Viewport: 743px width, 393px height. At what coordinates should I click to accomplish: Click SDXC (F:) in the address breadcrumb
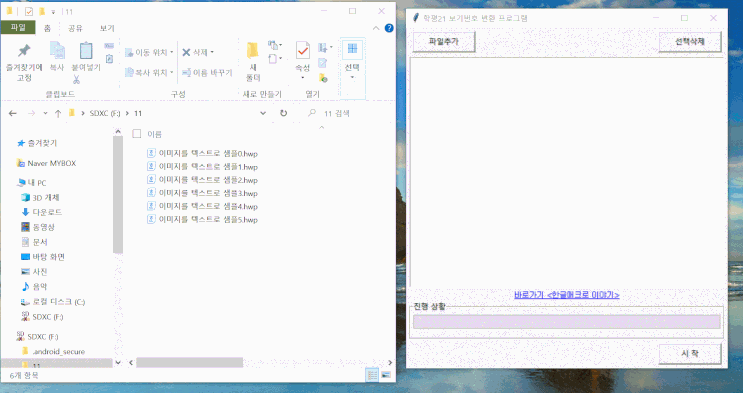pyautogui.click(x=105, y=113)
